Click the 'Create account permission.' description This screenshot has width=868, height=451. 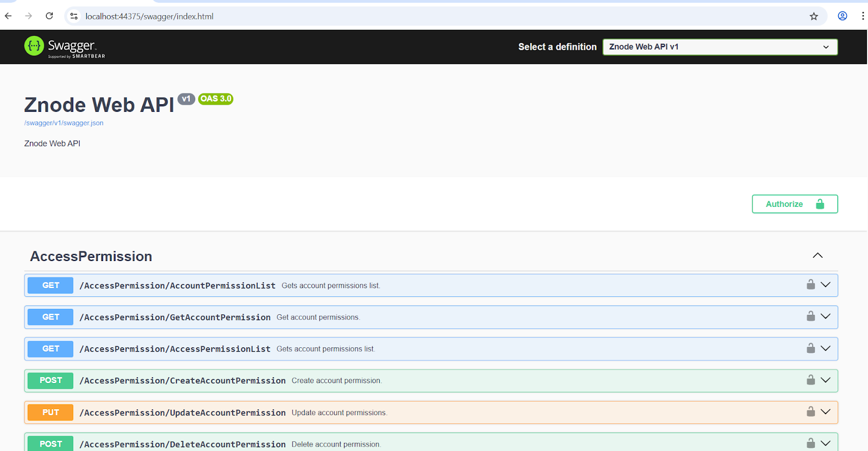coord(337,381)
